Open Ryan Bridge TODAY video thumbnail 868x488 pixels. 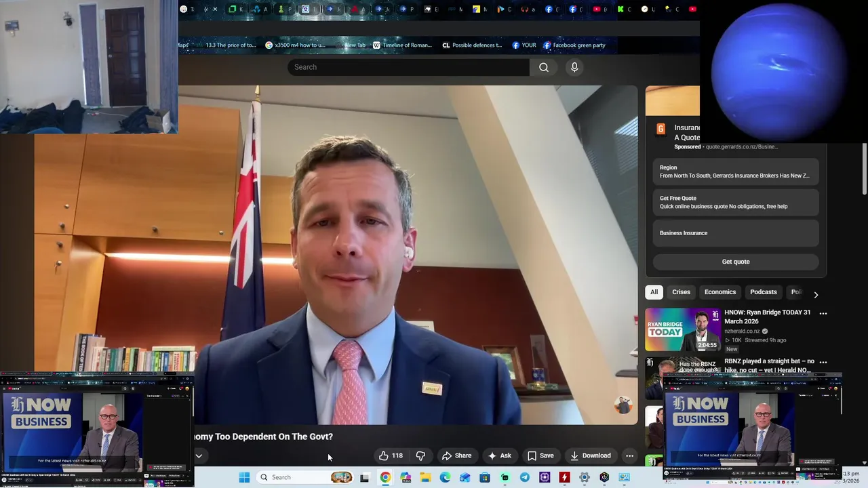[682, 329]
